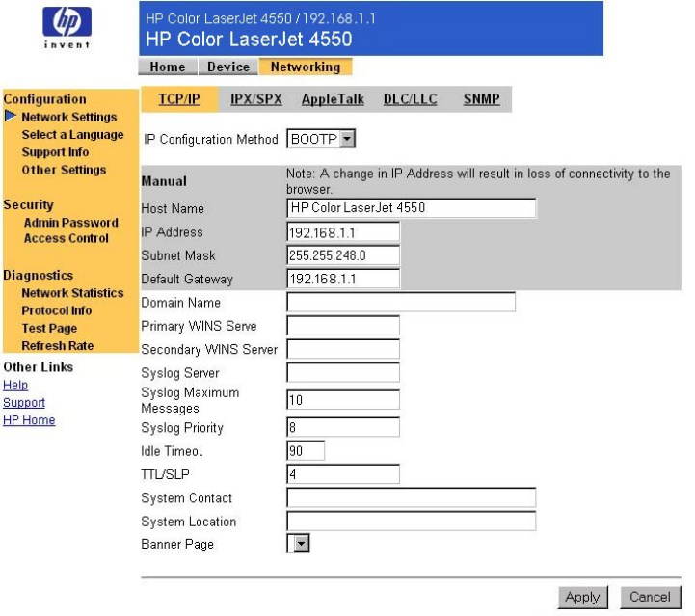Go to Network Settings in sidebar
The height and width of the screenshot is (616, 695).
(x=69, y=117)
